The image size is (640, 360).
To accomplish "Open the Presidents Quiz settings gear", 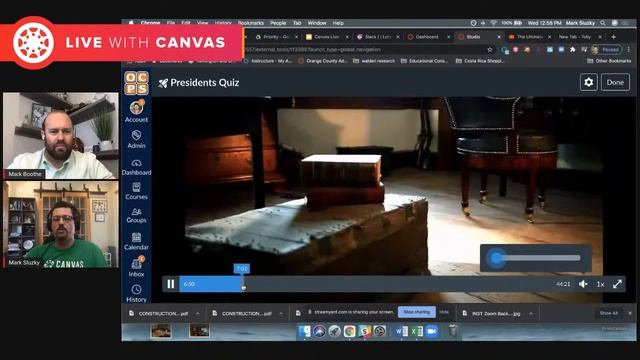I will click(589, 82).
